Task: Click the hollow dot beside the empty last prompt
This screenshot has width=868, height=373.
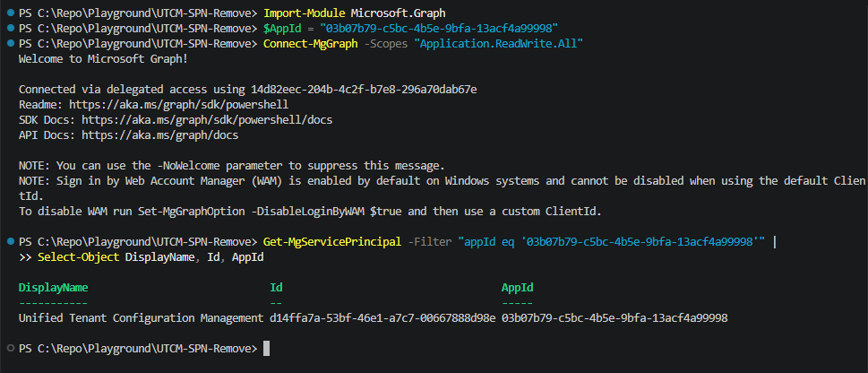Action: 11,348
